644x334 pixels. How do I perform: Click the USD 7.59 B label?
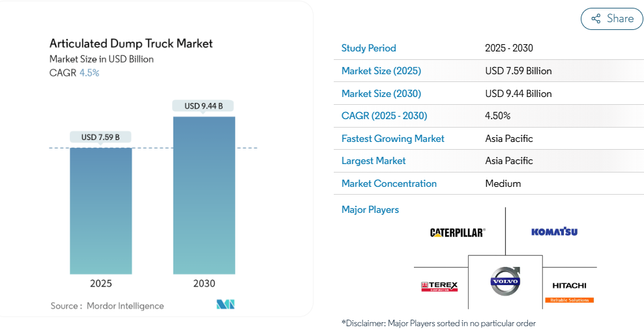click(101, 137)
